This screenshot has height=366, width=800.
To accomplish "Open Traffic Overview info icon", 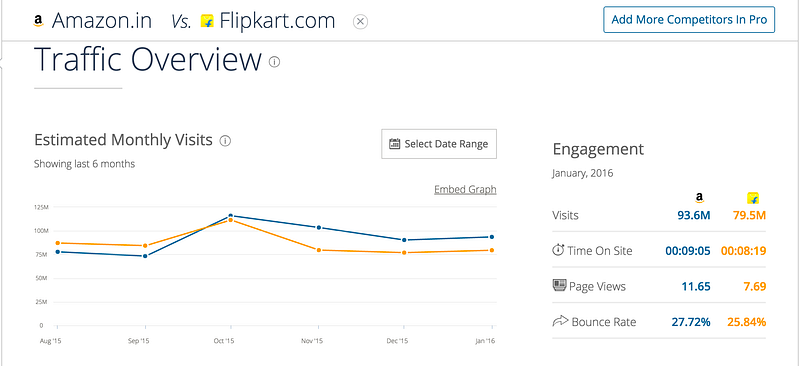I will [274, 62].
